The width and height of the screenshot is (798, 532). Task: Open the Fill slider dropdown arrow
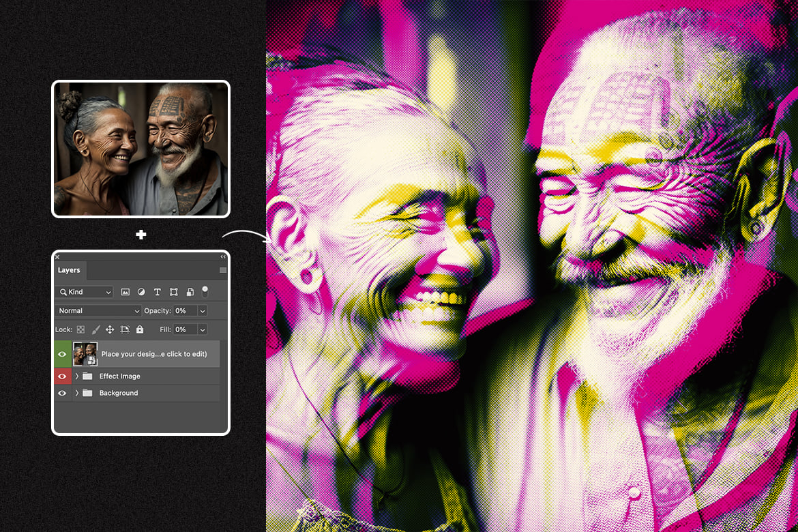203,330
